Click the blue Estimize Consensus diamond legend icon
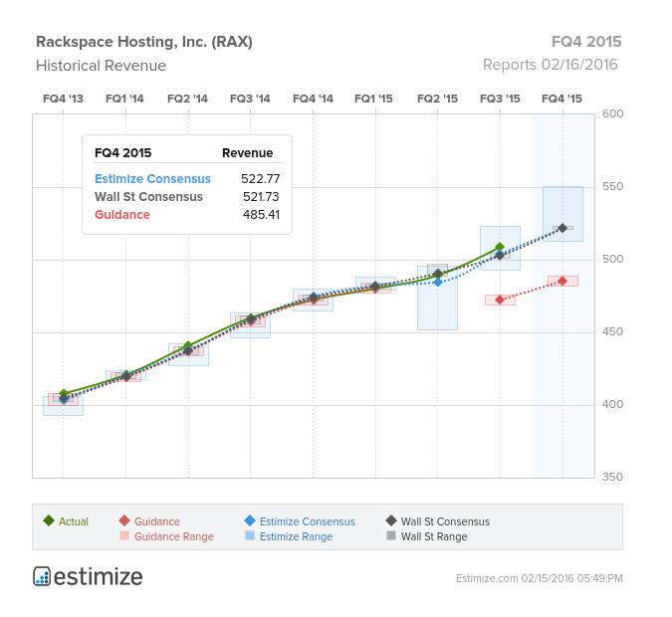The height and width of the screenshot is (617, 672). [x=250, y=520]
